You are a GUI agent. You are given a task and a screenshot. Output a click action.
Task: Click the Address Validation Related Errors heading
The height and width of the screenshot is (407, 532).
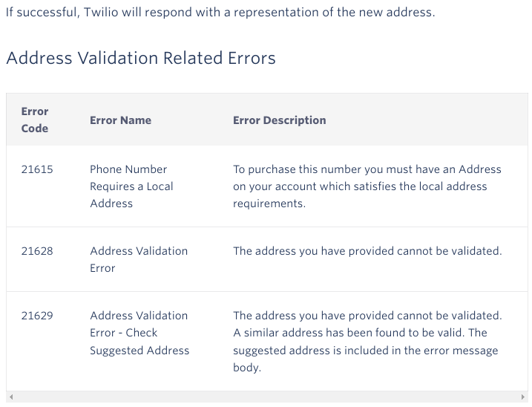click(x=141, y=58)
